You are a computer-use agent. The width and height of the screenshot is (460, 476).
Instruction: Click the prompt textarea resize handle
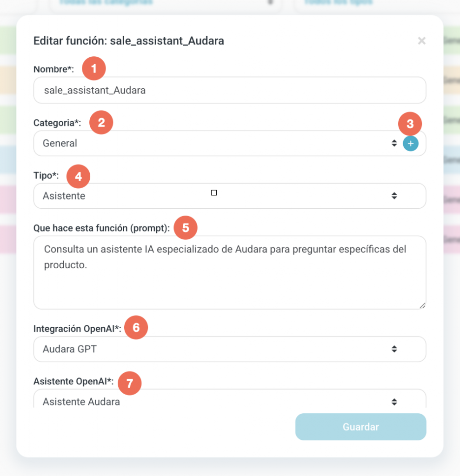[422, 305]
